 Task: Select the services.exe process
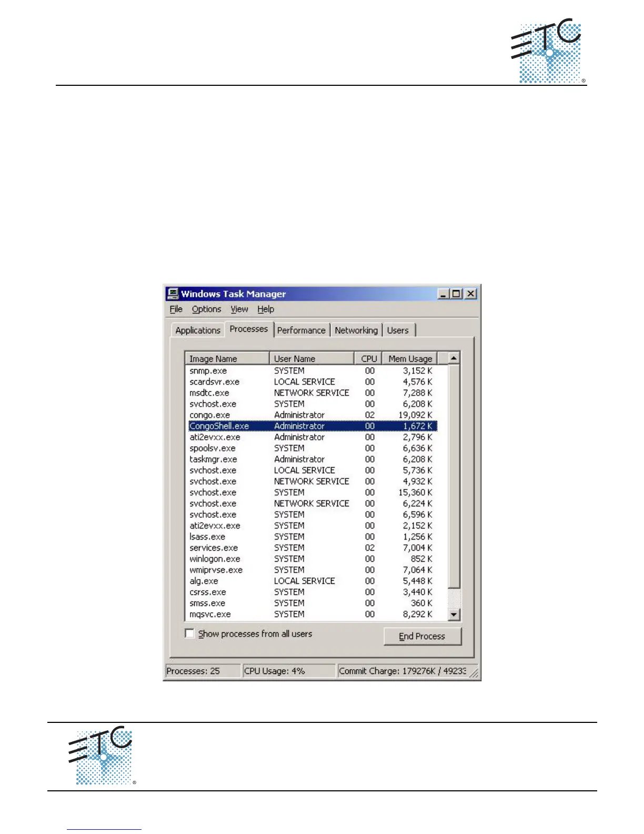click(x=311, y=548)
